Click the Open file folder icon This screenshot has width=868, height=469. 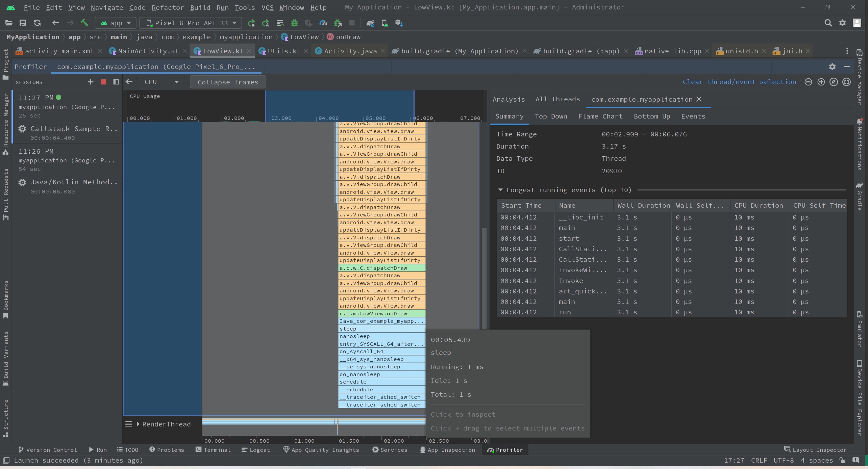coord(9,23)
